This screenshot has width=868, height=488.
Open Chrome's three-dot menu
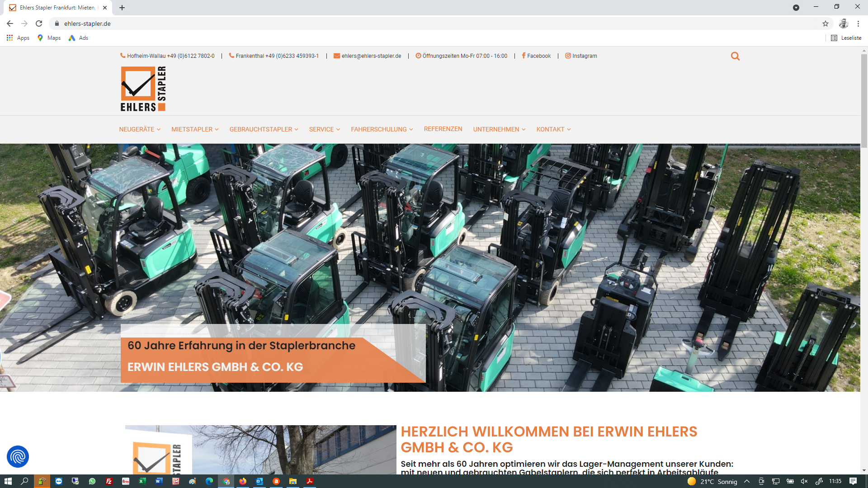click(x=858, y=23)
